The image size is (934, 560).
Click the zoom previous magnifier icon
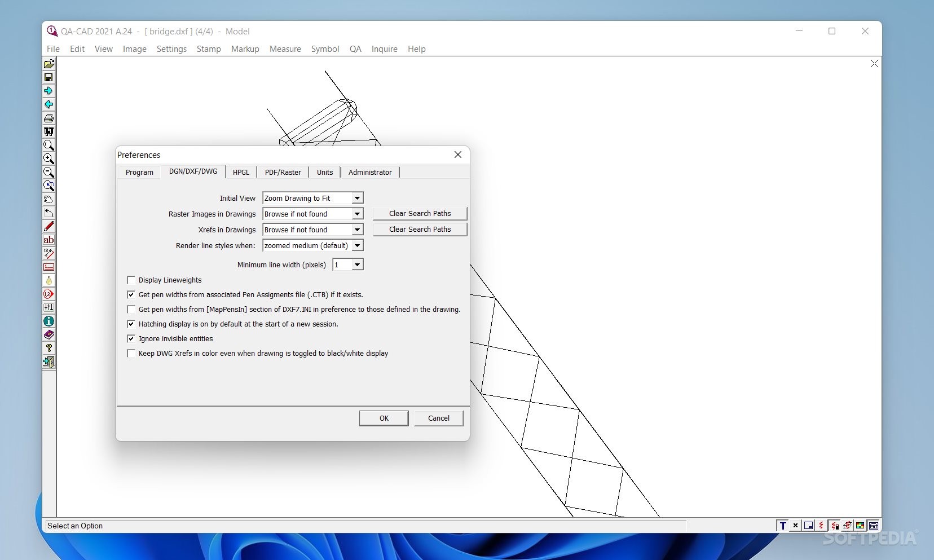pos(49,186)
